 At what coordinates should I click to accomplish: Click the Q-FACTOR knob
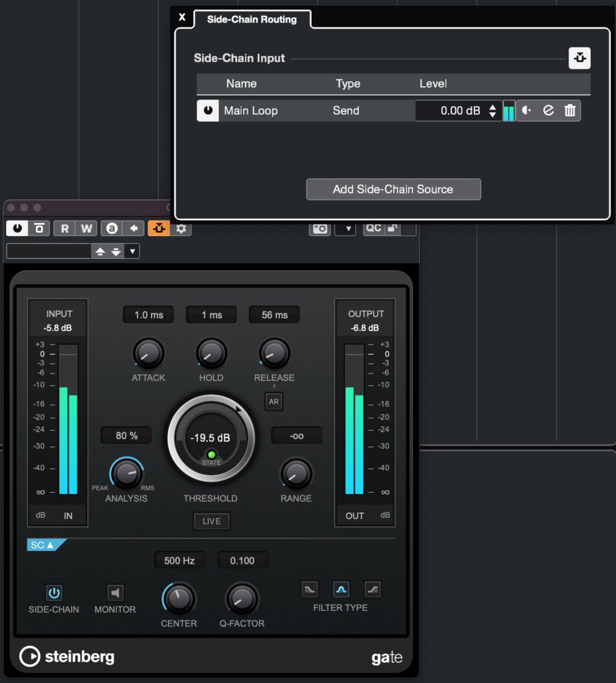click(242, 598)
